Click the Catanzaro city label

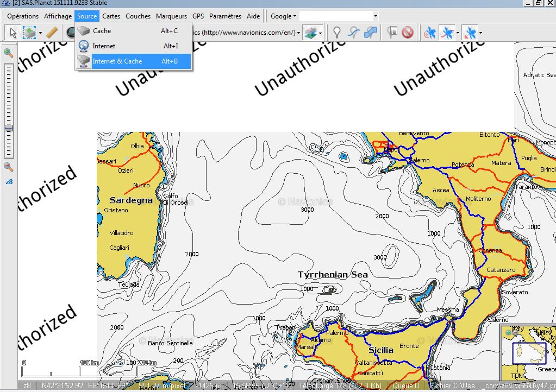pos(501,270)
